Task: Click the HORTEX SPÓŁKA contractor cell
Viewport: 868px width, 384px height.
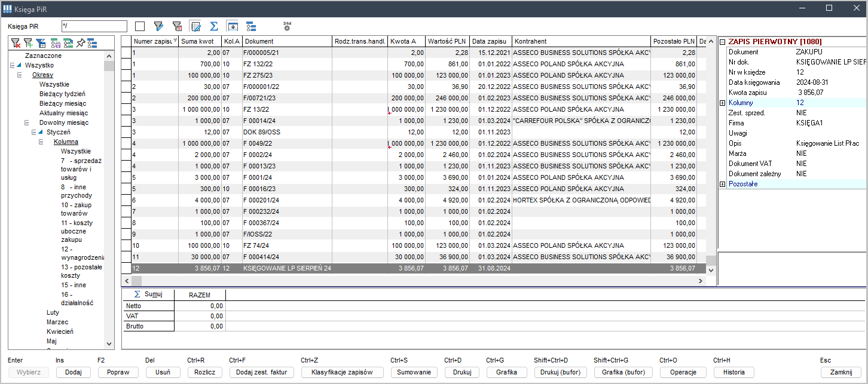Action: coord(582,200)
